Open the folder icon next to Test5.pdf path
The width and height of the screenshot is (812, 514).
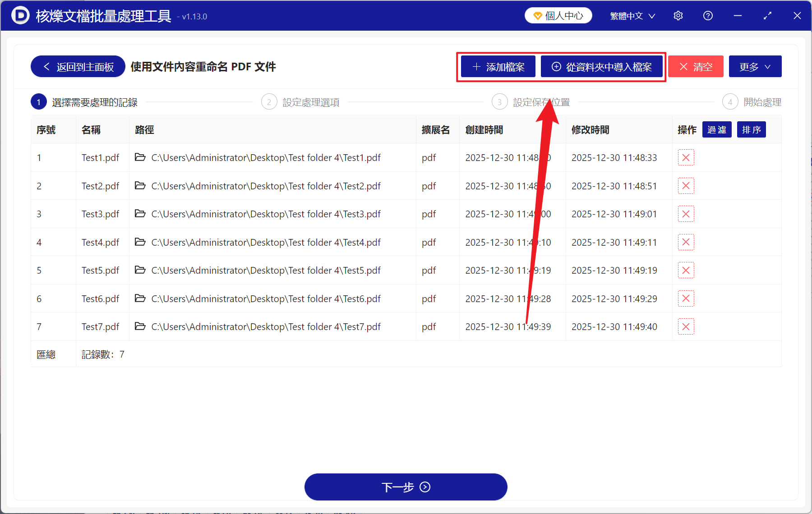(x=140, y=270)
